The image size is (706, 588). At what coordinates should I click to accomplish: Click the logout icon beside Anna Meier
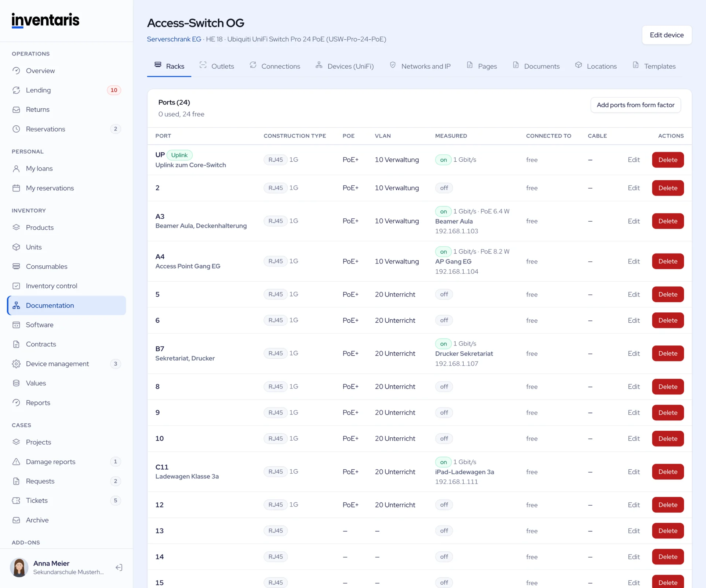click(119, 567)
